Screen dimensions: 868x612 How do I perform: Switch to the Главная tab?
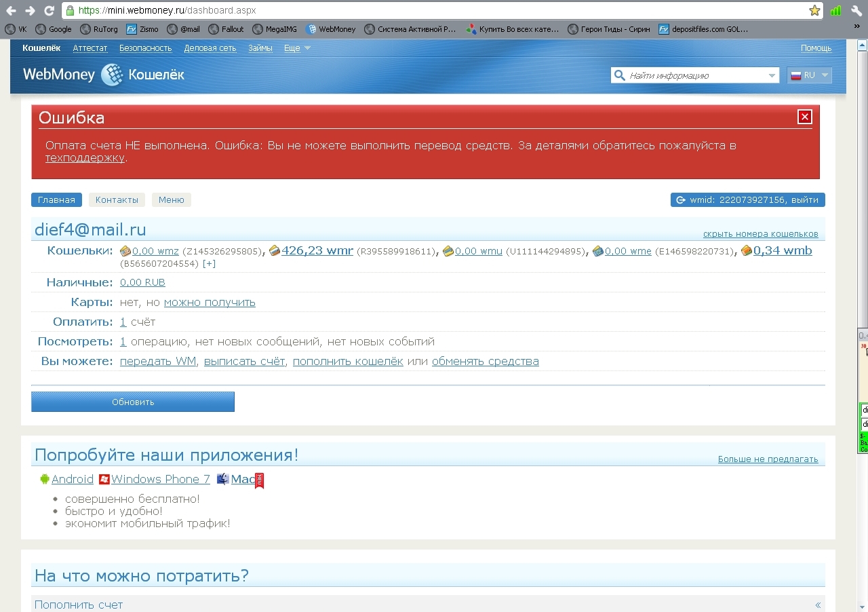(56, 200)
